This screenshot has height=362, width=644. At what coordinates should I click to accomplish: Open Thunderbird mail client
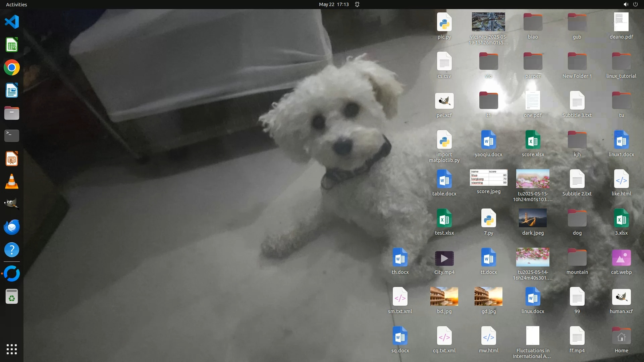click(12, 227)
